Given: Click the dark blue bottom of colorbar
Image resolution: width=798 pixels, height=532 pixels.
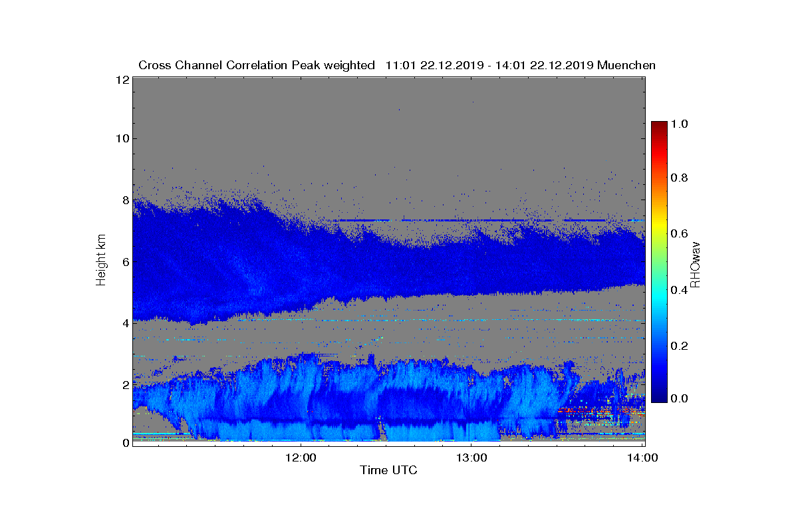Looking at the screenshot, I should point(659,396).
